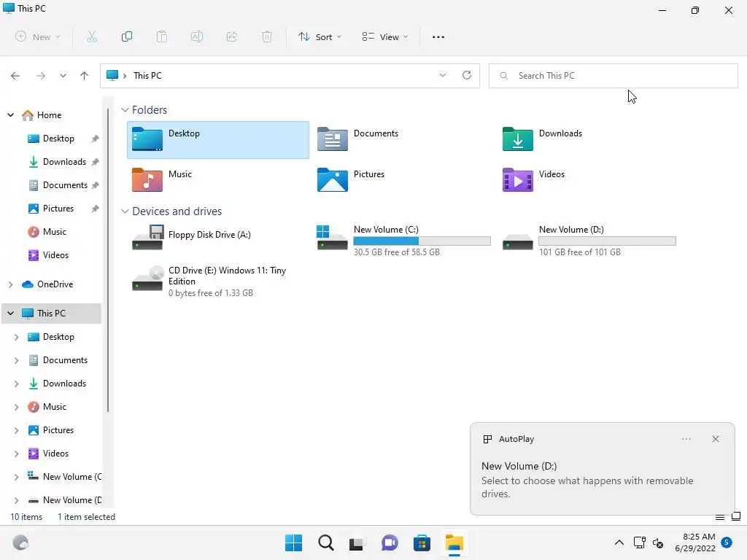
Task: Select the CD Drive (E:) Windows 11 item
Action: [209, 281]
